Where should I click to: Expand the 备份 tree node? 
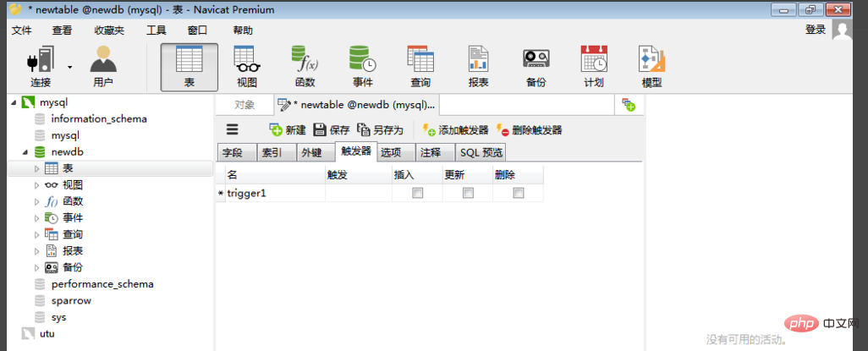point(37,267)
